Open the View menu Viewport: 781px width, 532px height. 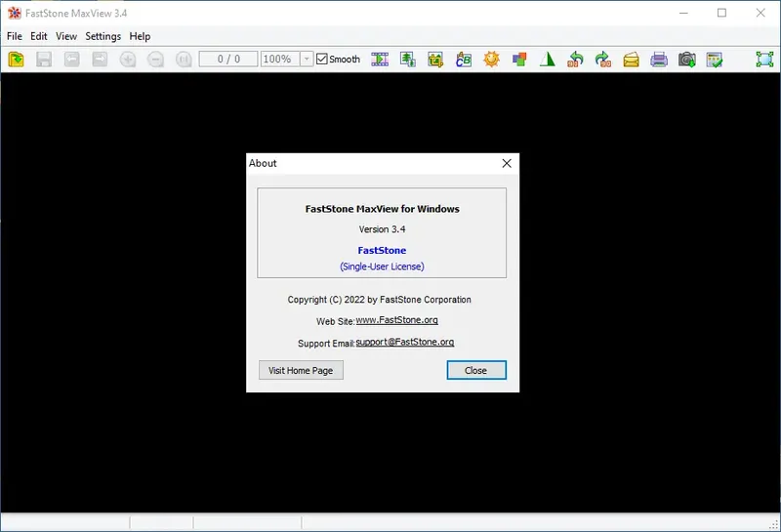[x=66, y=36]
